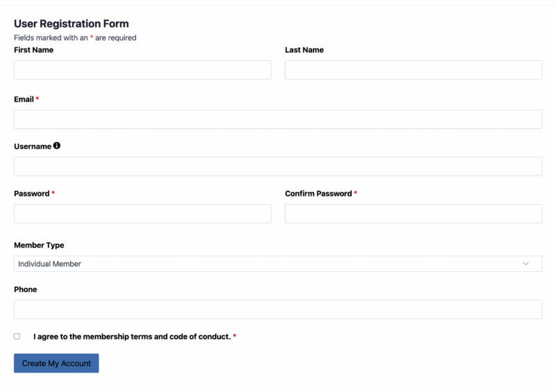Click the Password label text

pyautogui.click(x=31, y=194)
